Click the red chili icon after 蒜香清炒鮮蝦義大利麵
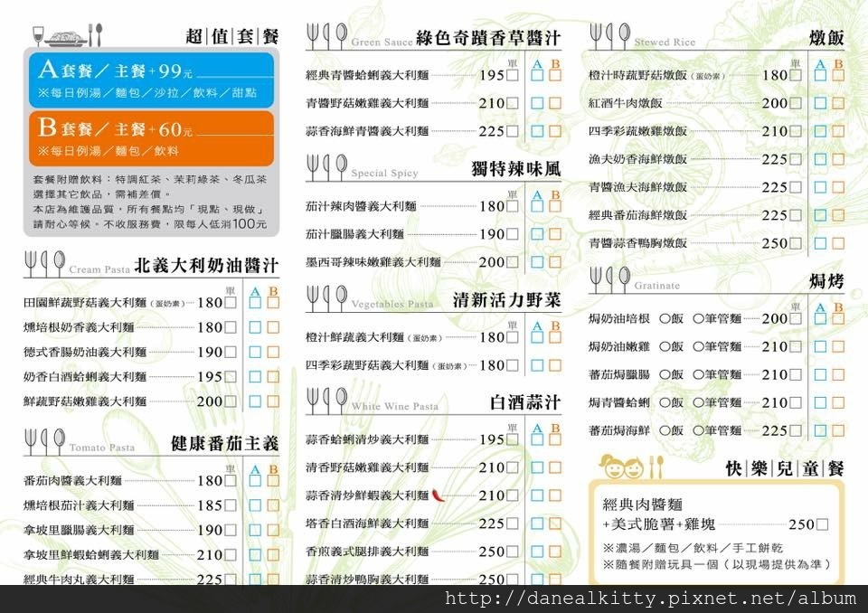 point(438,495)
